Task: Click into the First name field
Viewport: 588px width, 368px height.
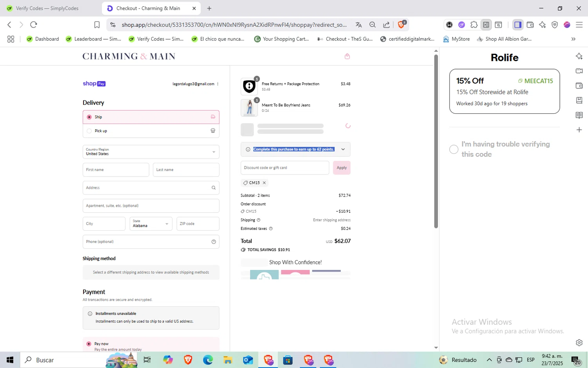Action: pos(116,170)
